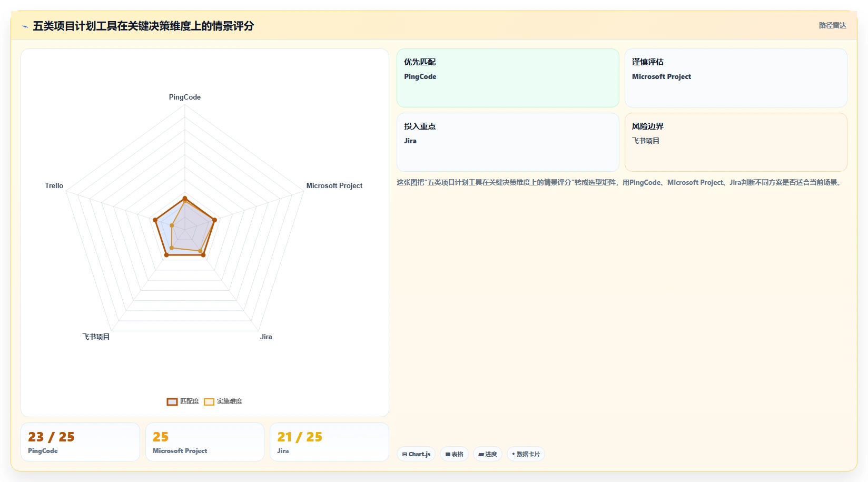Open the 优先匹配 PingCode card

pos(508,78)
